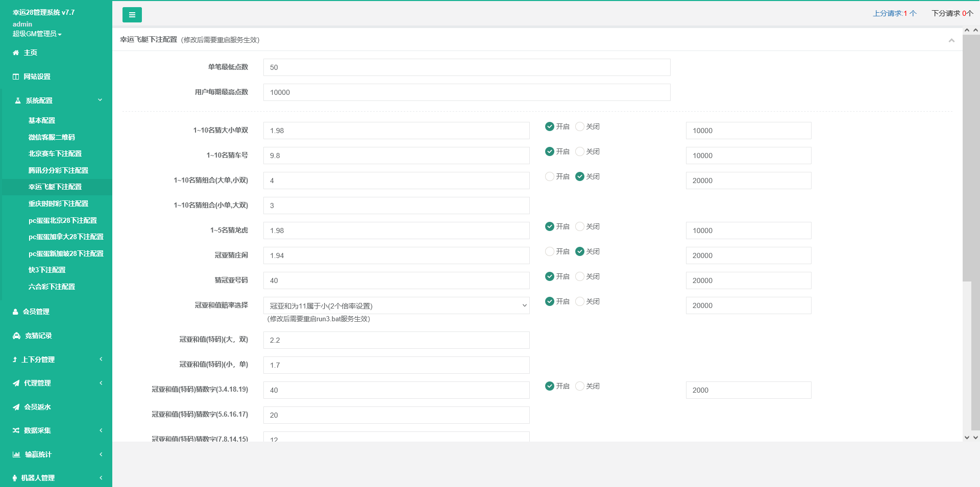Focus the 单笔最低点数 input field
Screen dimensions: 980x487
pos(467,67)
